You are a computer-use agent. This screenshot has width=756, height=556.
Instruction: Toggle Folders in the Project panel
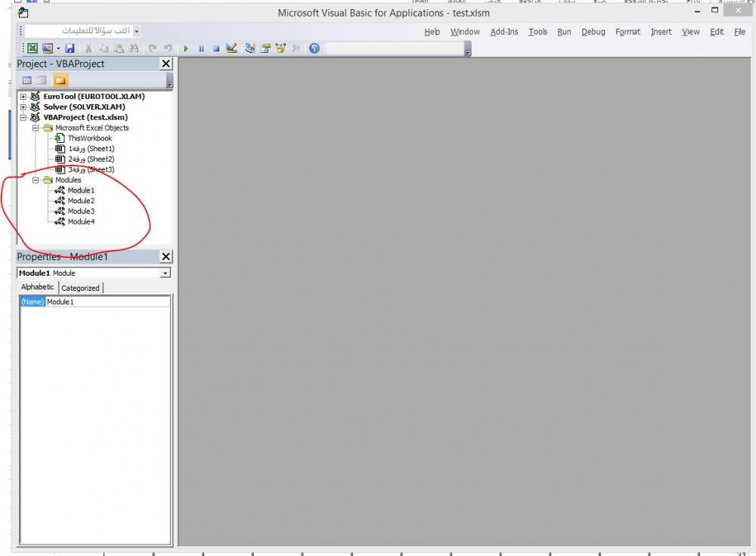click(60, 81)
